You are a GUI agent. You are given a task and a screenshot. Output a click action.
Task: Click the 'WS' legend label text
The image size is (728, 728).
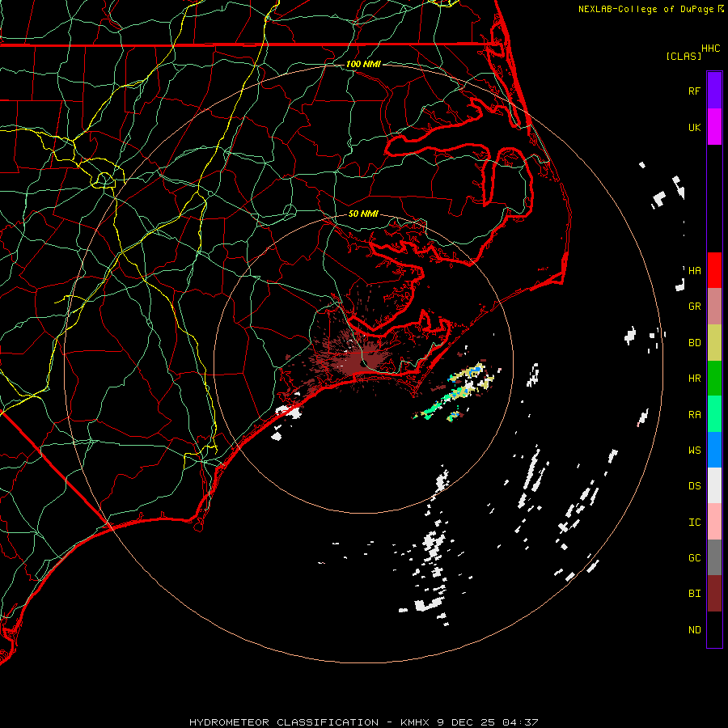point(694,451)
